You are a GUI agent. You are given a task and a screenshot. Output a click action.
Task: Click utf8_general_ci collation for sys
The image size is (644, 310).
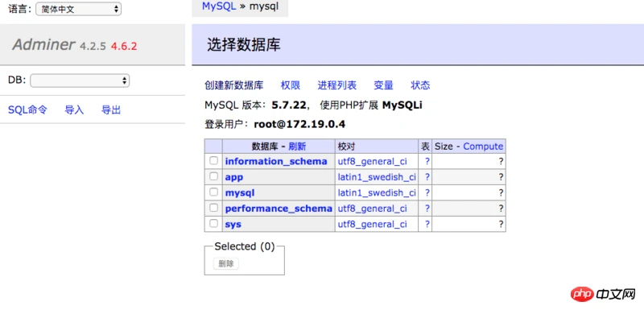[372, 224]
